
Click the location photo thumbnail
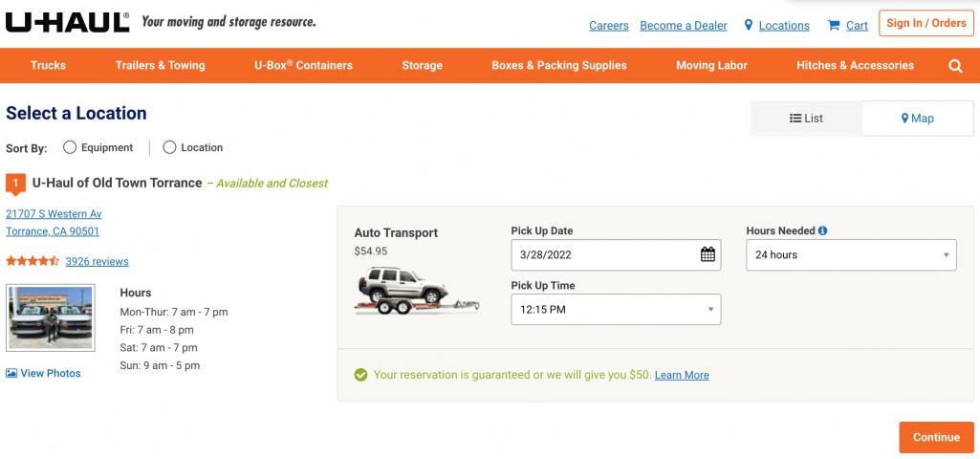click(x=51, y=317)
